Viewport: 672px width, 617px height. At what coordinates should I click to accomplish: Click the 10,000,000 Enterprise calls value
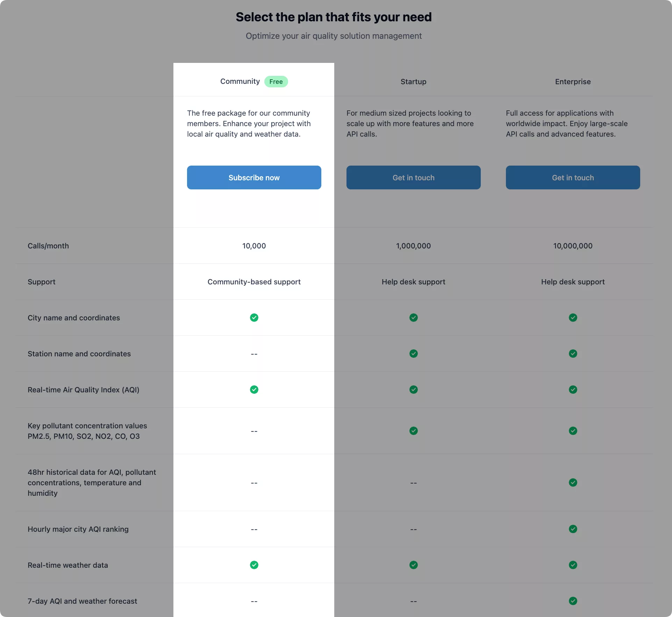(x=573, y=246)
